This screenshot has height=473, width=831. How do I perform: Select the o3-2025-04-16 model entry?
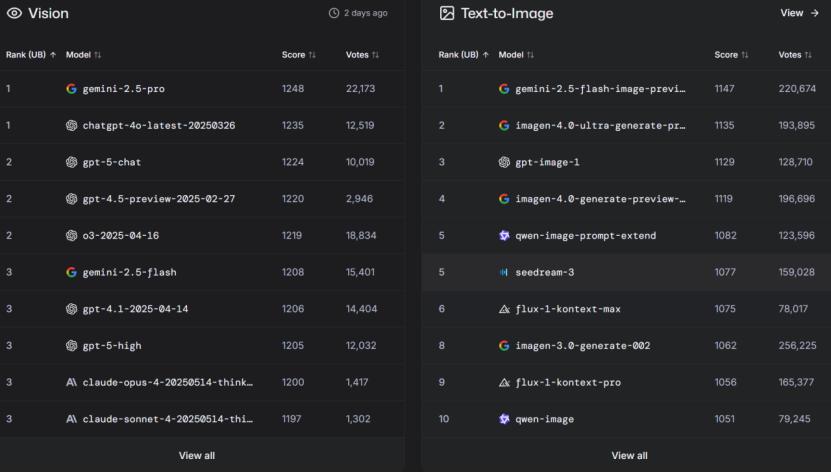(x=120, y=235)
